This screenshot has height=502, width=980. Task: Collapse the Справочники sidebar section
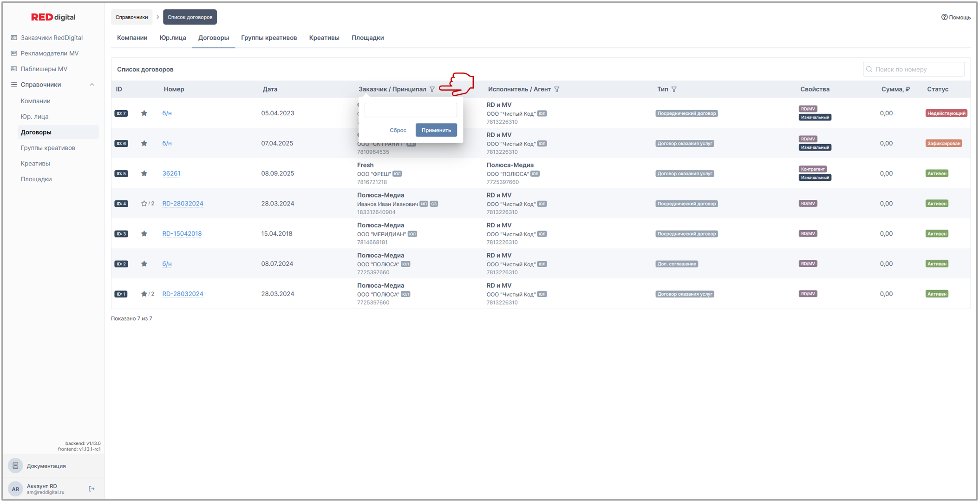[x=92, y=85]
